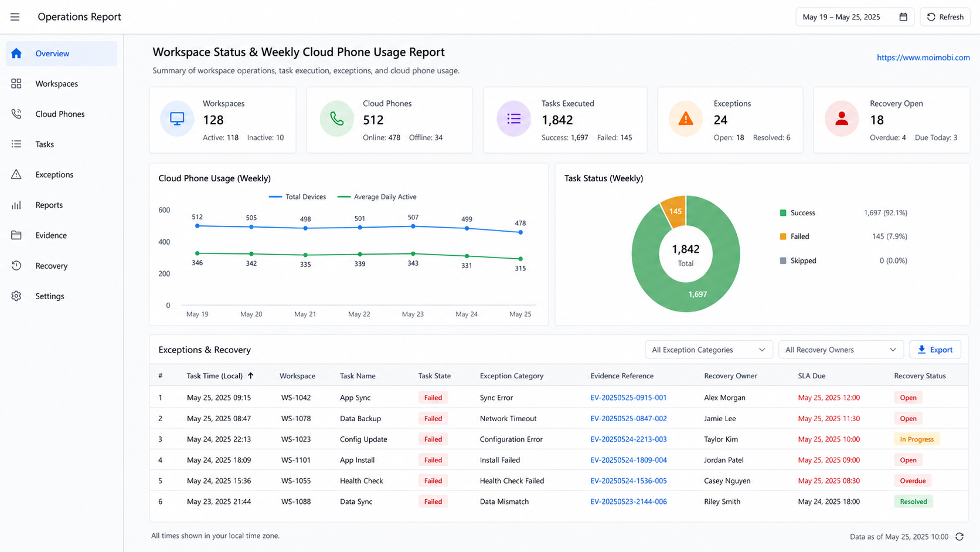
Task: Click SLA due May 24, 2025 18:00
Action: point(829,502)
